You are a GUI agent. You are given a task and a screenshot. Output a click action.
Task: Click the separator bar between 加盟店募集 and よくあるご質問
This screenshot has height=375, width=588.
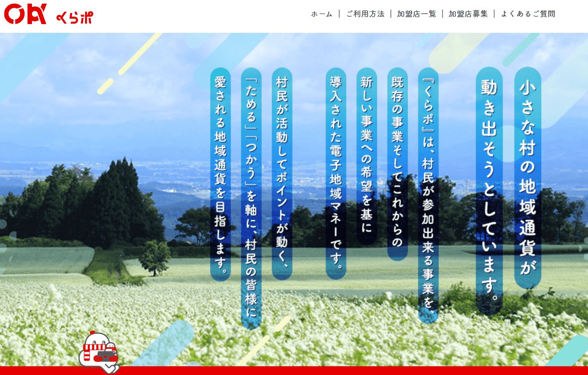coord(494,14)
